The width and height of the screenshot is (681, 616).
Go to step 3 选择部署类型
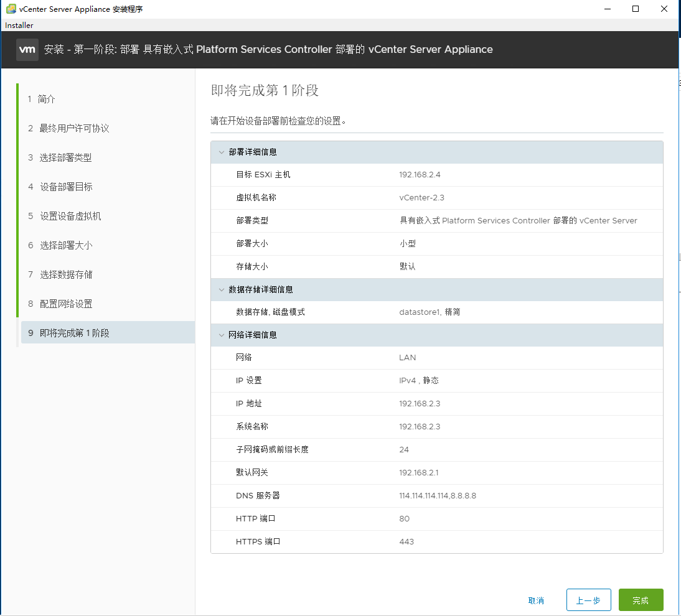pyautogui.click(x=60, y=157)
